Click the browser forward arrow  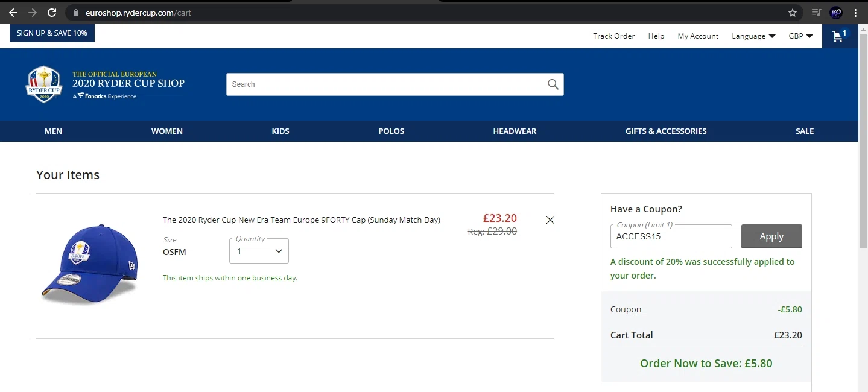33,12
